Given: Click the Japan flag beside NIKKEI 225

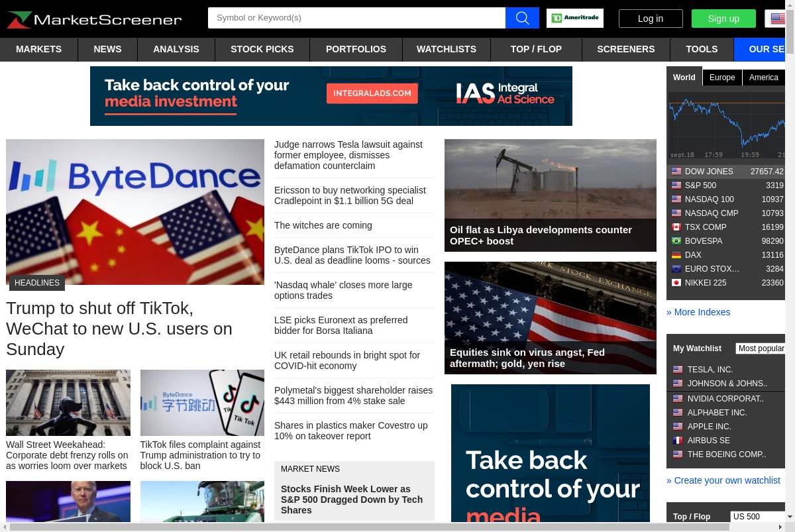Looking at the screenshot, I should (676, 283).
